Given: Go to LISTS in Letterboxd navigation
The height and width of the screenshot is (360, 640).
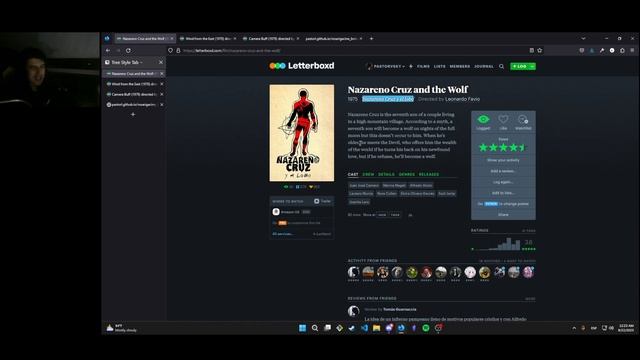Looking at the screenshot, I should 440,66.
